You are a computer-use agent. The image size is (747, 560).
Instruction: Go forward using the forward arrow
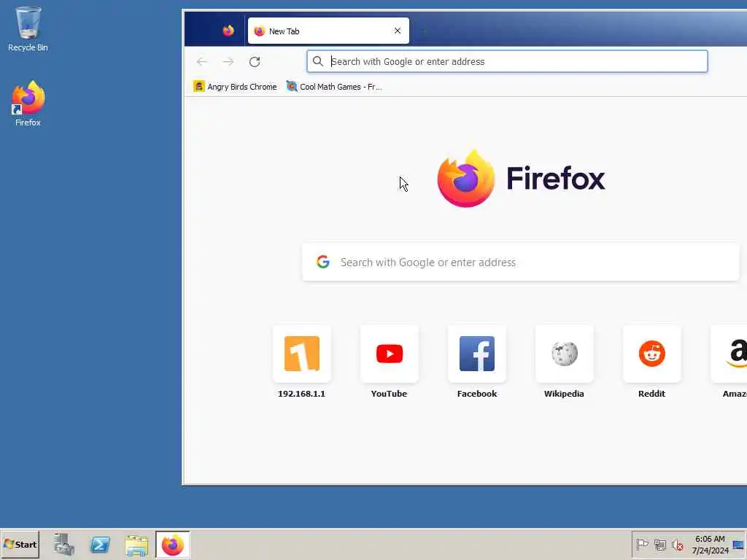tap(228, 61)
